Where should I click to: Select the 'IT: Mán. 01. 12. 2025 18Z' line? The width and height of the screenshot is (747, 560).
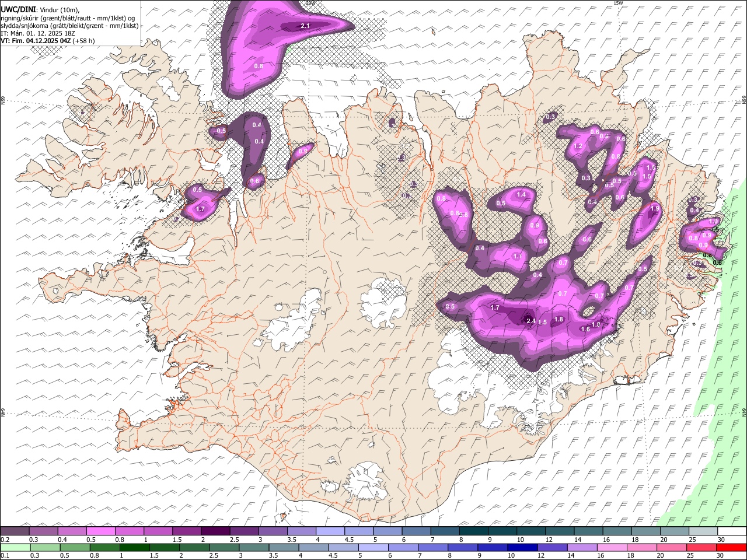pyautogui.click(x=38, y=33)
